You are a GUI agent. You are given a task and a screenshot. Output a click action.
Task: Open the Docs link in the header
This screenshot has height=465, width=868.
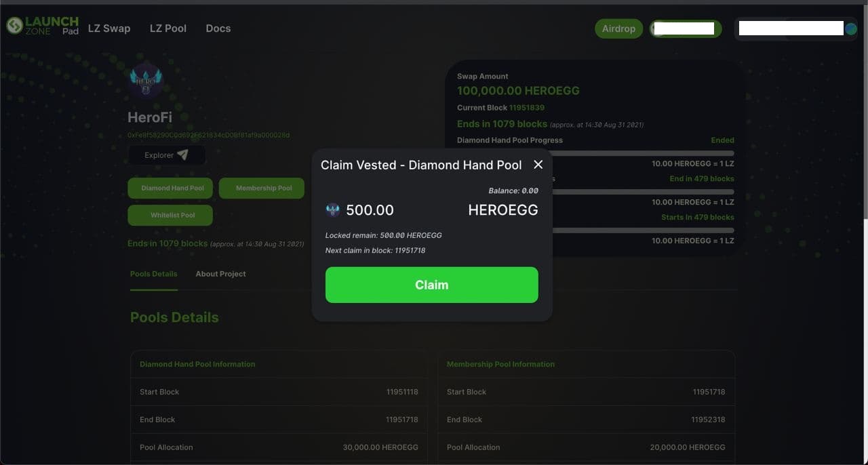[218, 28]
